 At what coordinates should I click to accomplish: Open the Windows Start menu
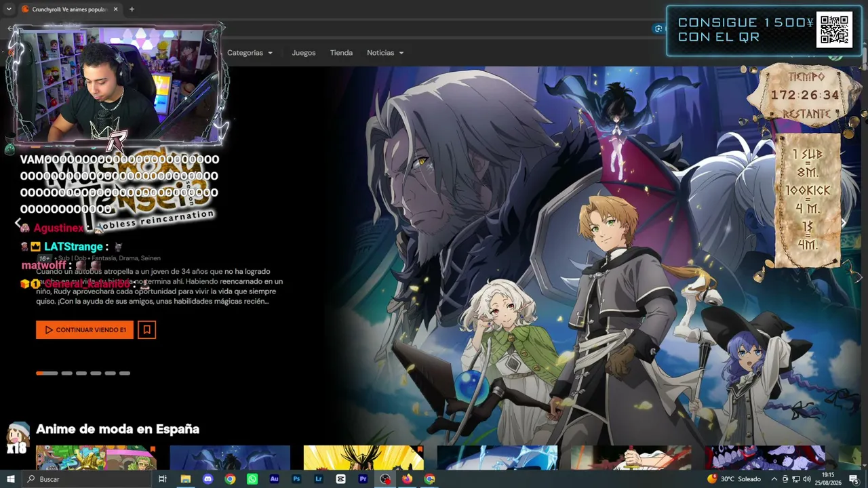10,479
